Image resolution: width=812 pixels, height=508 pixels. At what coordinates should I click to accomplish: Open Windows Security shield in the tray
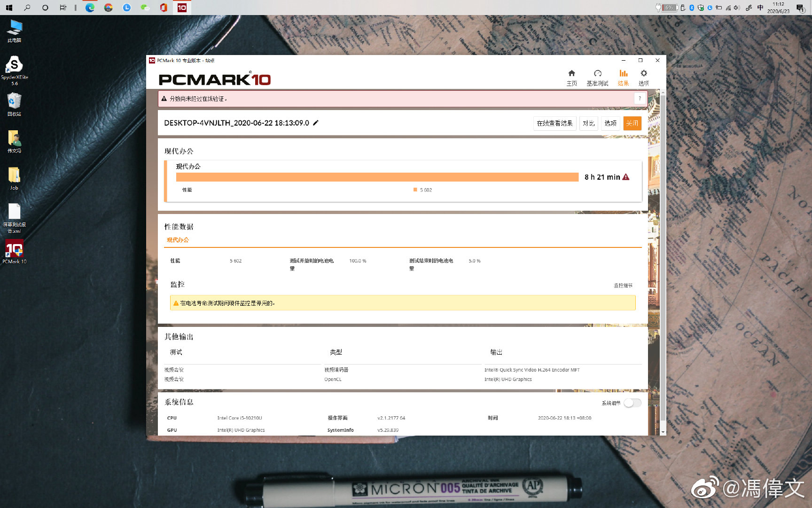click(701, 8)
